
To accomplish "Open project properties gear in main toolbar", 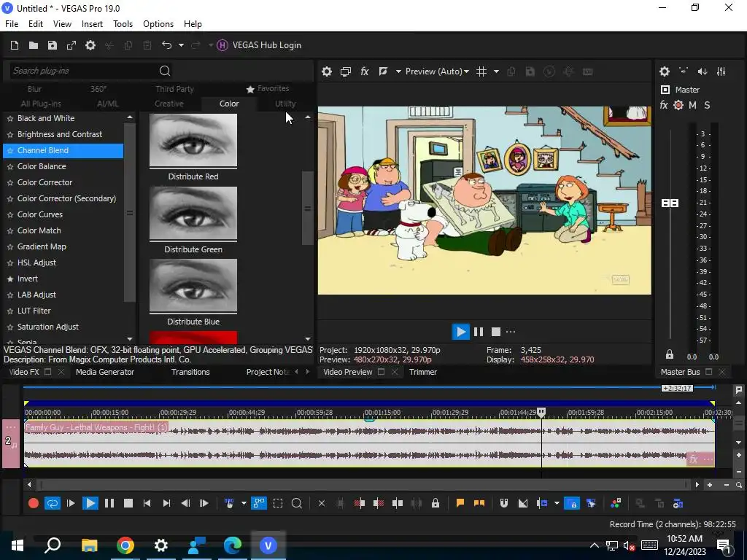I will (90, 45).
